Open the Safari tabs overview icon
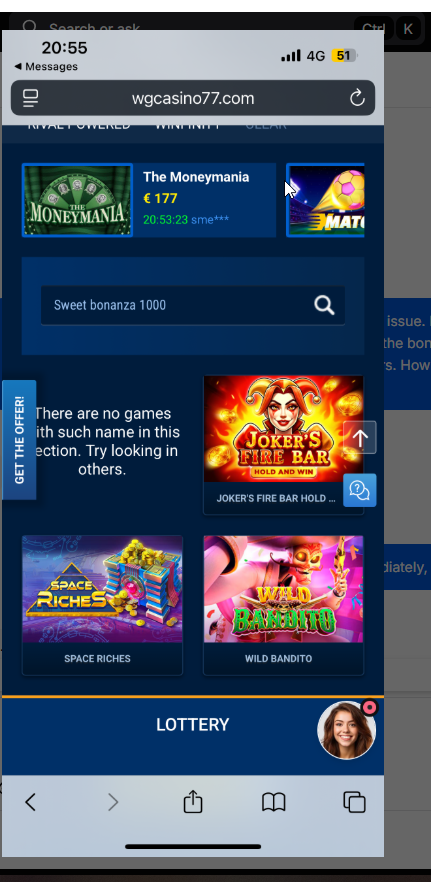Screen dimensions: 431x882 (354, 802)
